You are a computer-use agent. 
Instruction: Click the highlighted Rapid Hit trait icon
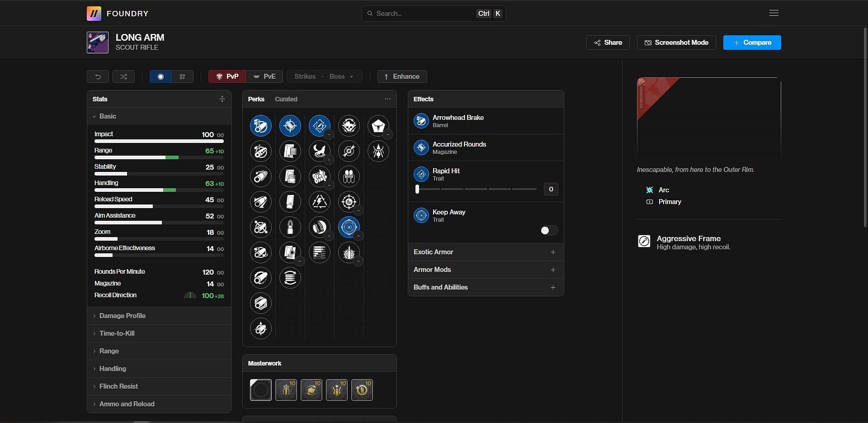point(320,126)
